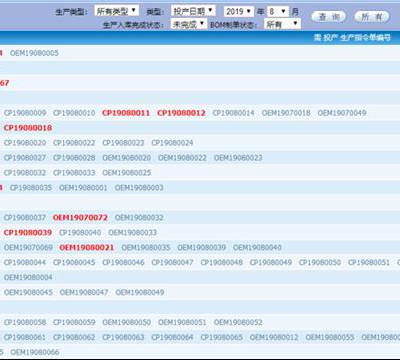Open order link OEM19080066

(x=35, y=352)
